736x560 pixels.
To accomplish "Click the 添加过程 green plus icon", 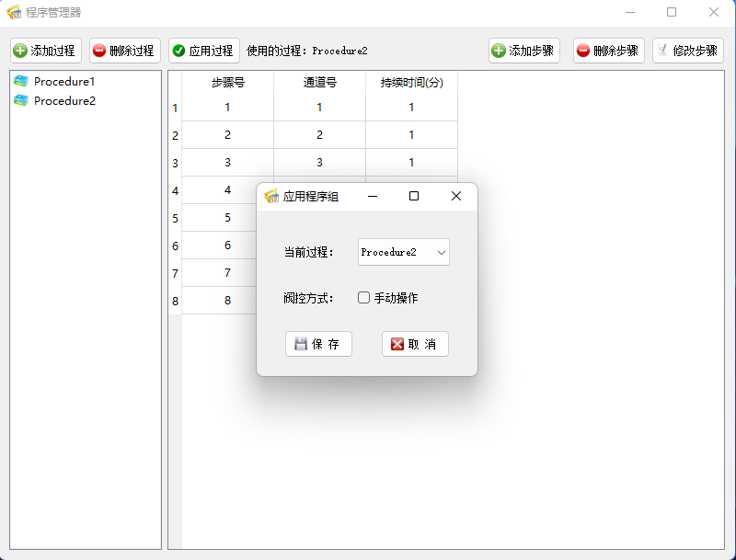I will [20, 51].
